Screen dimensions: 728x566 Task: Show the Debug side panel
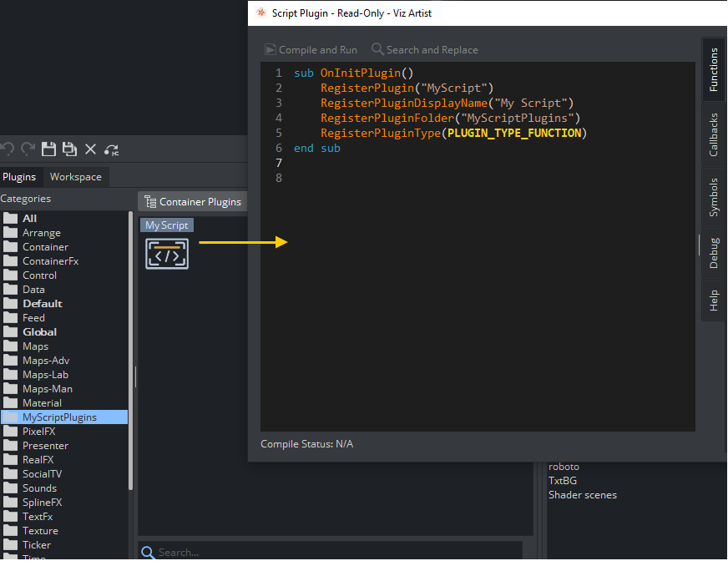pos(714,253)
